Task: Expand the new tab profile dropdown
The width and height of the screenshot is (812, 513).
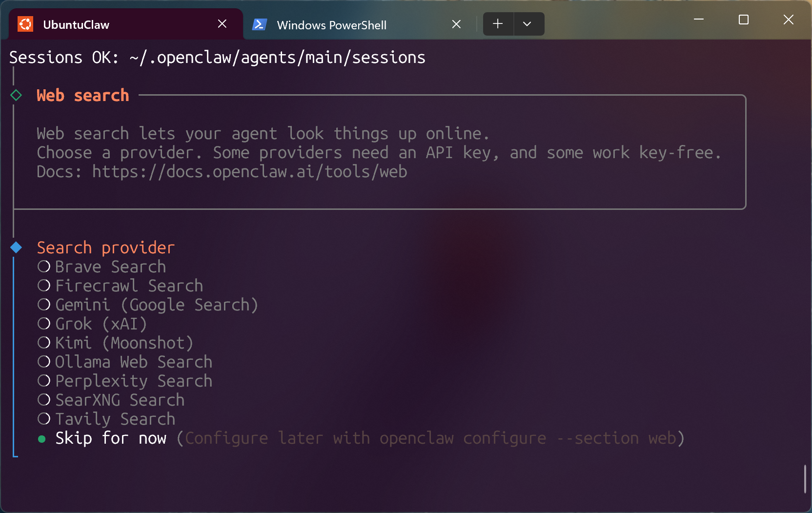Action: tap(527, 24)
